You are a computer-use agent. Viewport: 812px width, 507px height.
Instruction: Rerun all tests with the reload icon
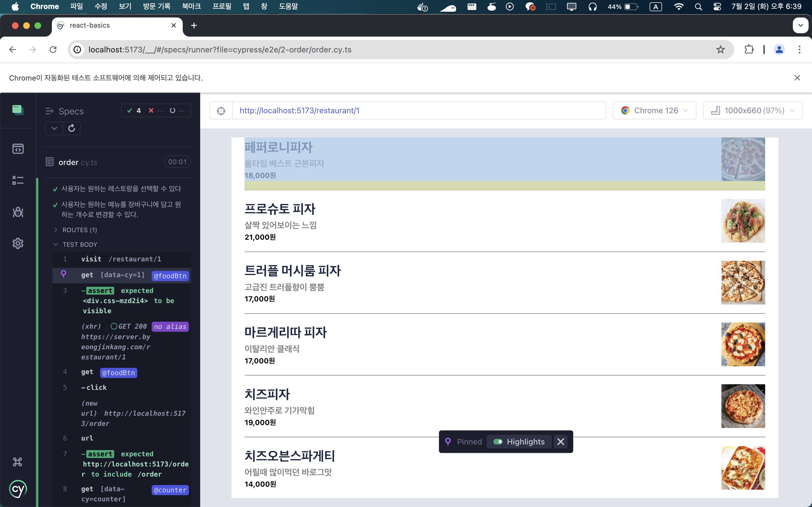[71, 128]
